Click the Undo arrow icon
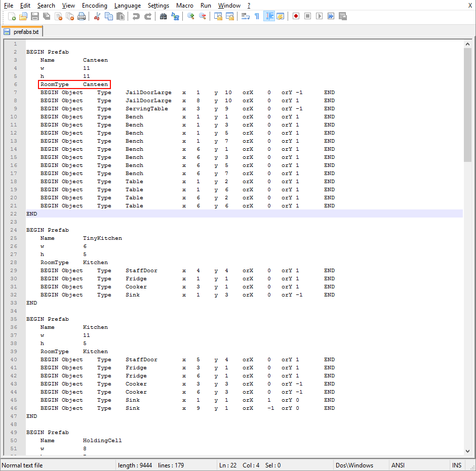This screenshot has width=476, height=471. pos(136,16)
